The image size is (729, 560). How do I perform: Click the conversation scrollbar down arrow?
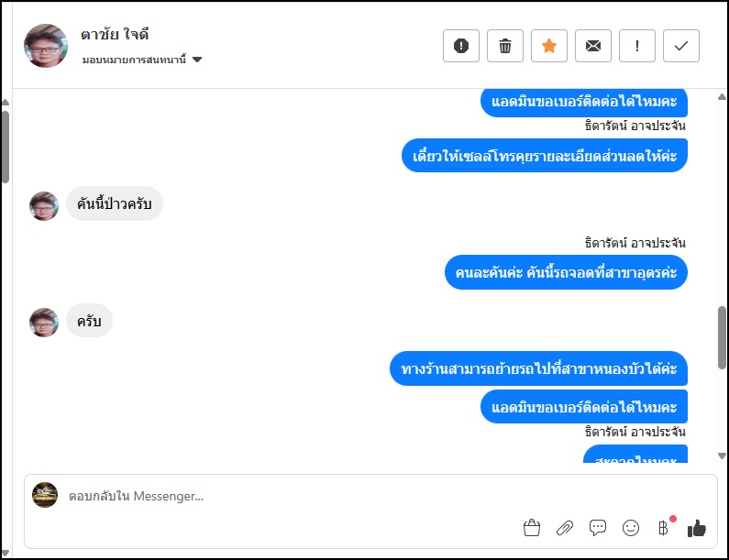(x=723, y=455)
